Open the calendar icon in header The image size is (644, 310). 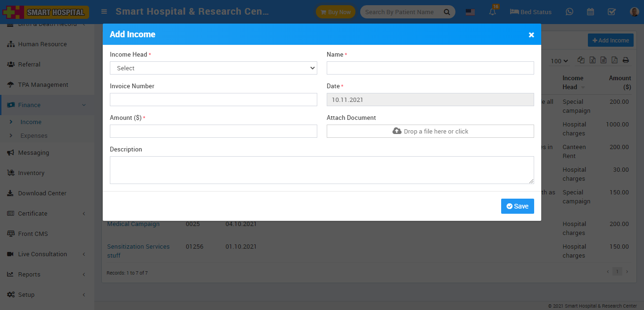point(590,12)
